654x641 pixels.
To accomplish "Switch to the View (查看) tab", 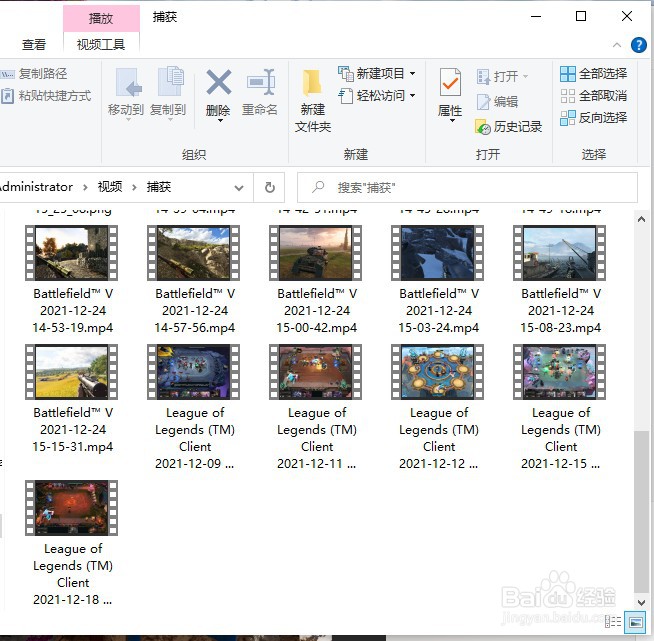I will point(34,45).
